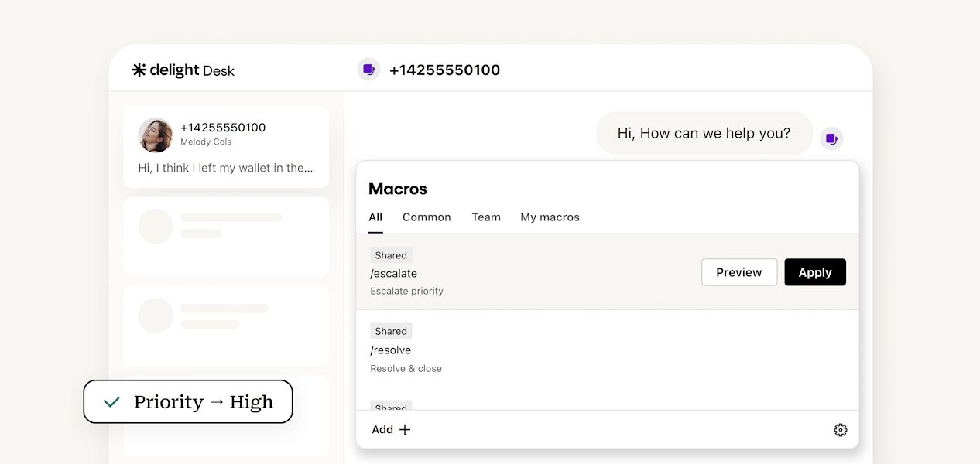Click the Shared tag on /escalate

point(391,255)
